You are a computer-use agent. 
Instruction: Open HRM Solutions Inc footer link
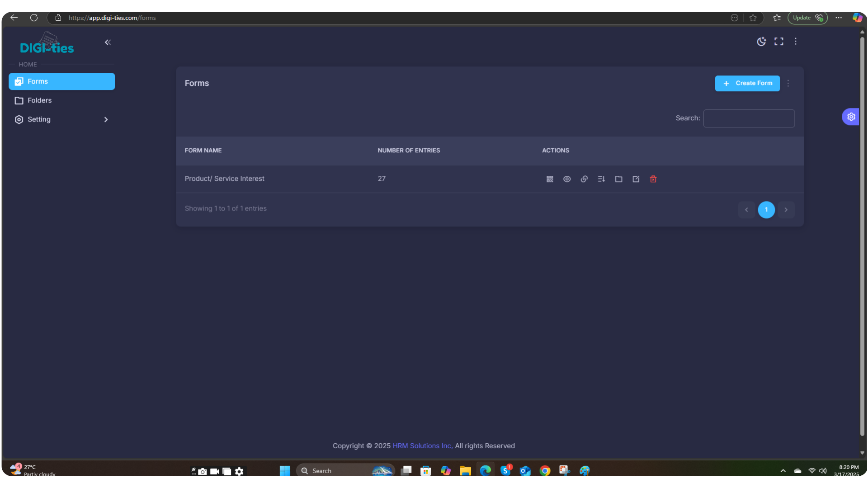422,446
